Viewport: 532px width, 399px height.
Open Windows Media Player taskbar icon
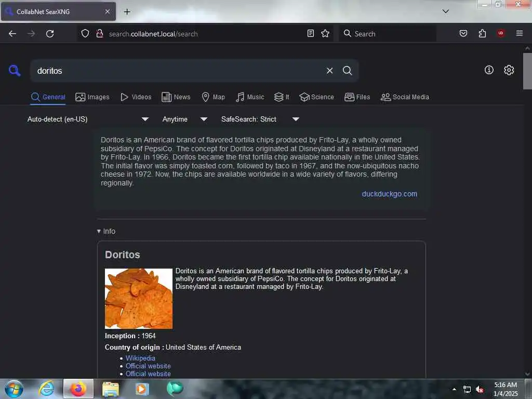tap(142, 389)
